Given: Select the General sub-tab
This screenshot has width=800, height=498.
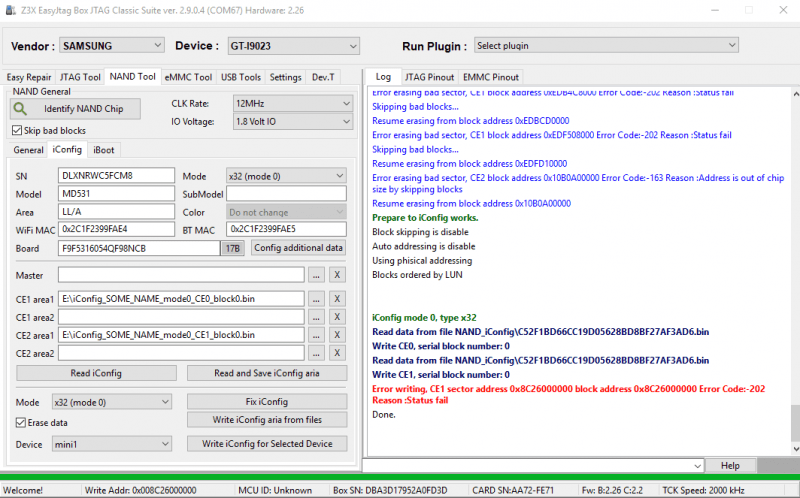Looking at the screenshot, I should (x=29, y=150).
